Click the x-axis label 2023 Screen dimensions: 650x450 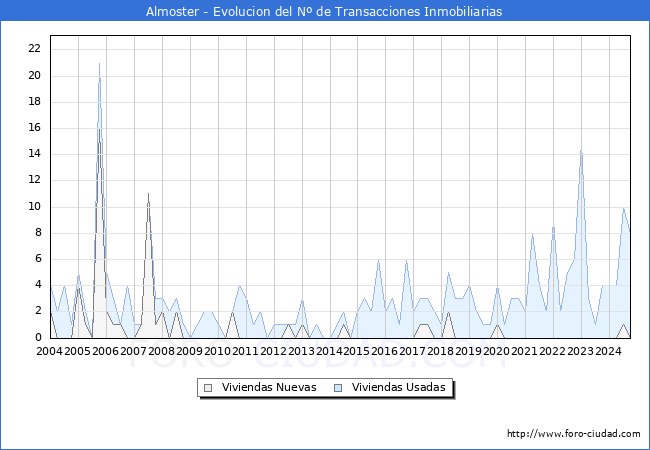(580, 351)
